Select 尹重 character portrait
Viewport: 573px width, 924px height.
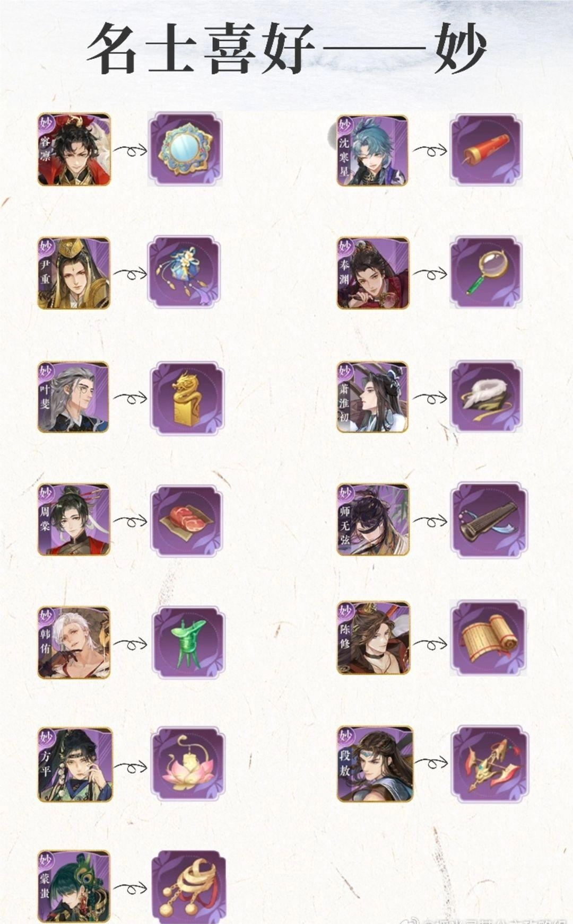[x=74, y=273]
